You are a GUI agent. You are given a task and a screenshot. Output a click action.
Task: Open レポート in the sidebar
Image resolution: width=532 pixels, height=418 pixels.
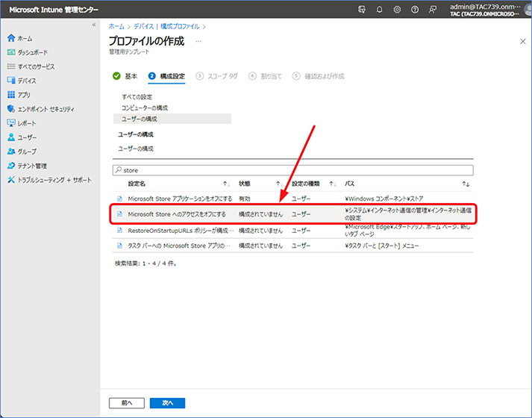tap(22, 123)
